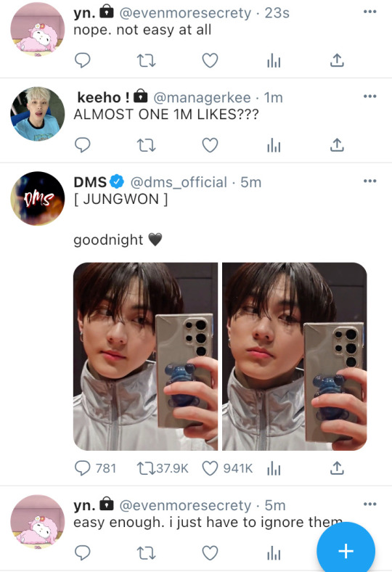
Task: Reply to yn.'s "nope. not easy at all" tweet
Action: click(83, 60)
